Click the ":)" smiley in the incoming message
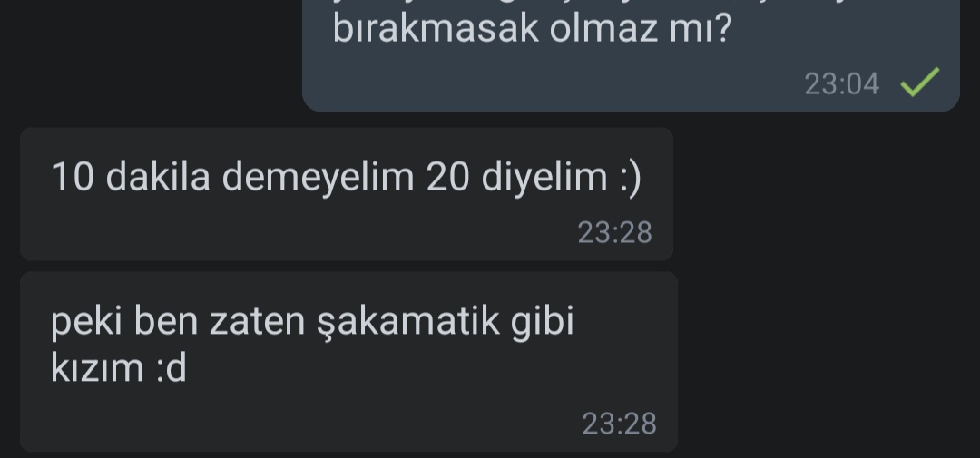 tap(630, 178)
